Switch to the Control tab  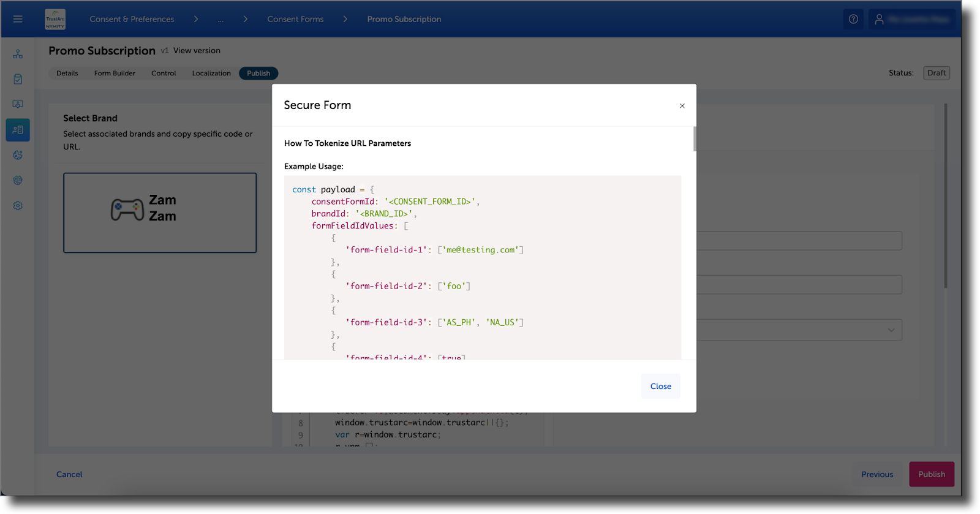tap(164, 73)
